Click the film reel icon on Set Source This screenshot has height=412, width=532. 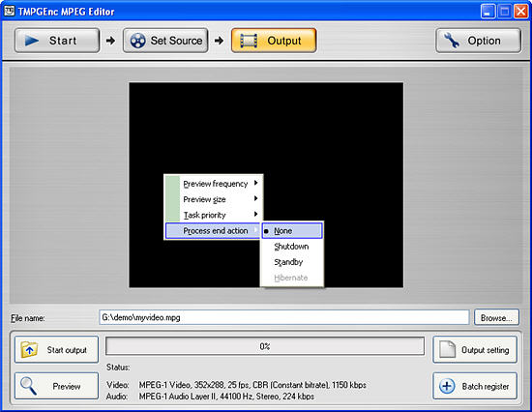click(137, 41)
